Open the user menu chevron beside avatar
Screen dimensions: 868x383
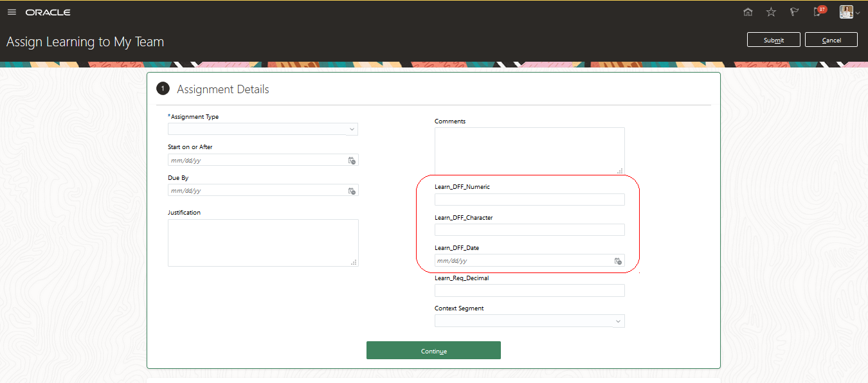coord(858,13)
